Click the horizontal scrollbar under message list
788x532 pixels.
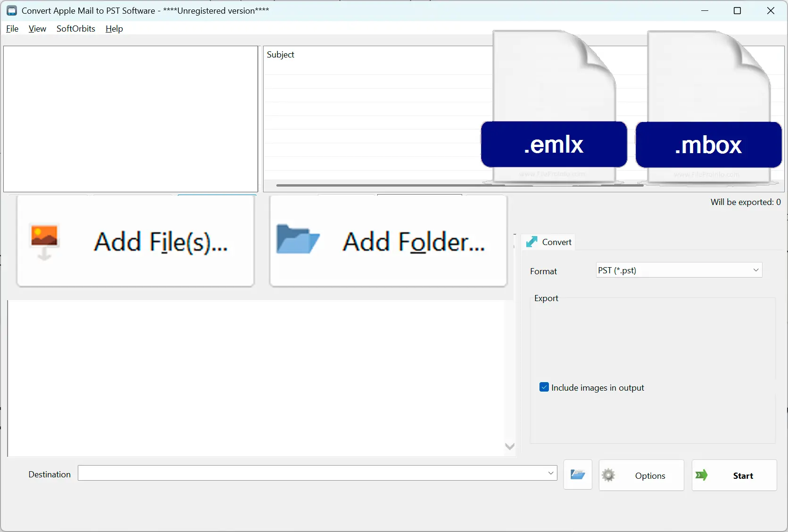(x=460, y=185)
